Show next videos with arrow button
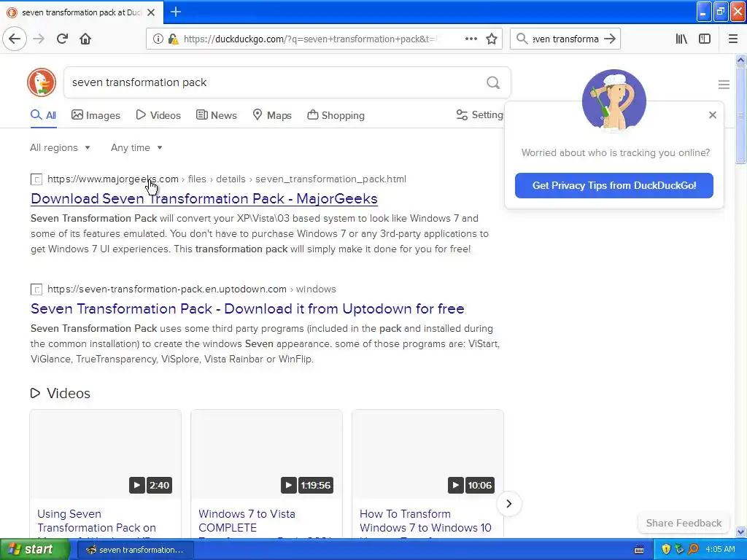 tap(508, 503)
